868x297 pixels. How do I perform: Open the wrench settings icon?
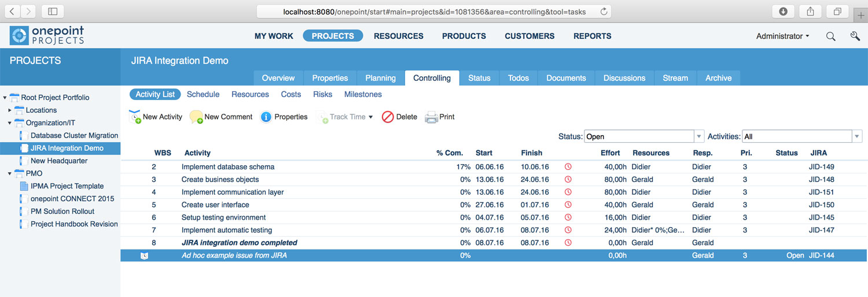pos(855,36)
